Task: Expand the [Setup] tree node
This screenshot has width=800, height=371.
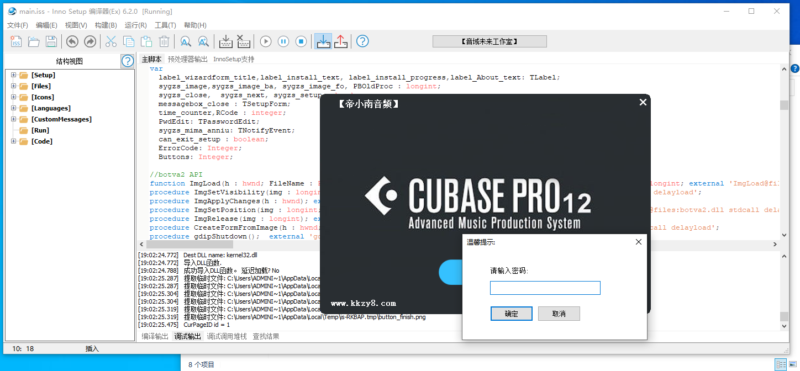Action: point(14,75)
